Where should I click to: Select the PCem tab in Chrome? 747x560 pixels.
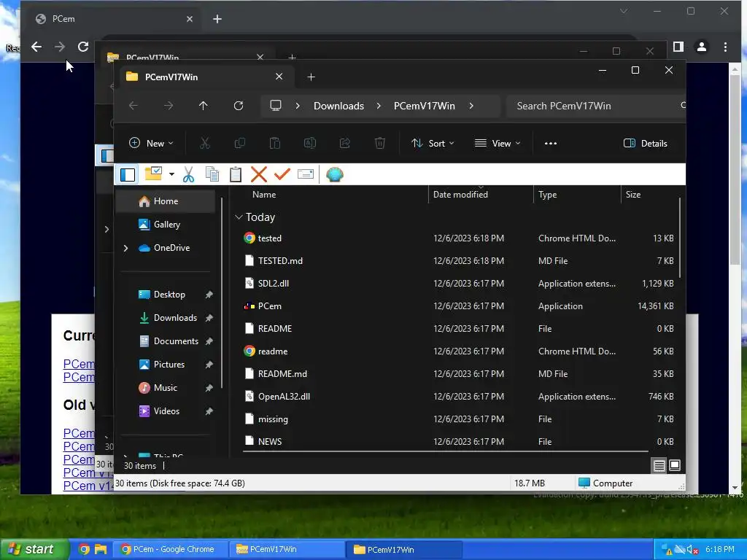pyautogui.click(x=115, y=19)
